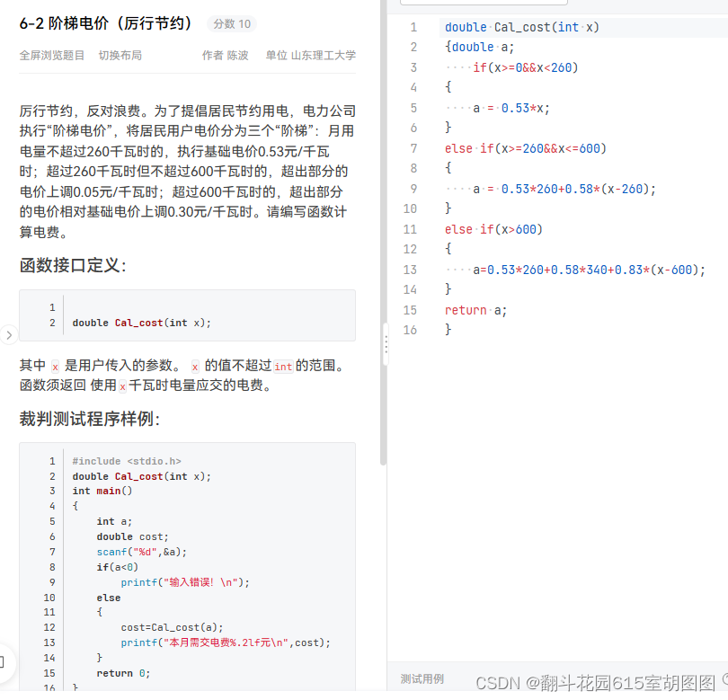
Task: Click line number 1 in code editor
Action: [413, 27]
